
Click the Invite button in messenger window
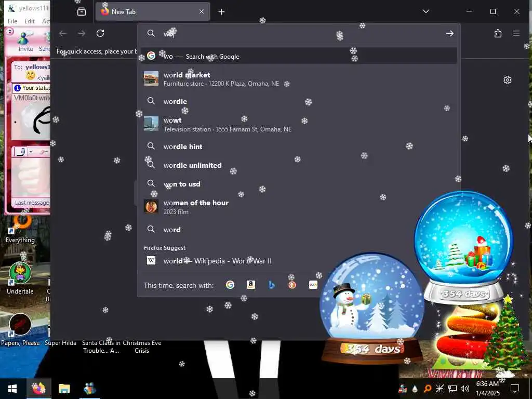tap(25, 42)
